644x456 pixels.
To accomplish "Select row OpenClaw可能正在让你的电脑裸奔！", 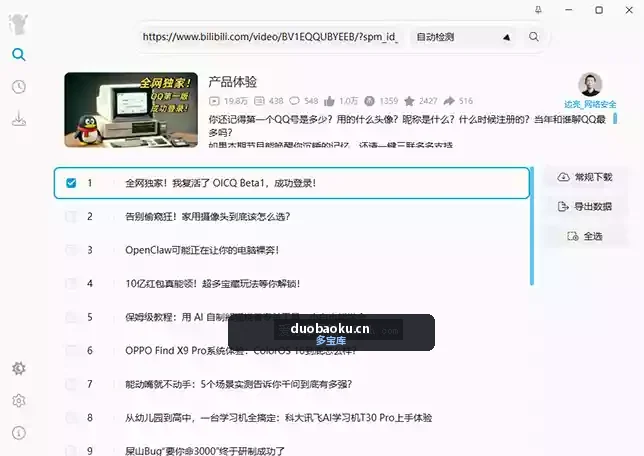I will point(292,250).
